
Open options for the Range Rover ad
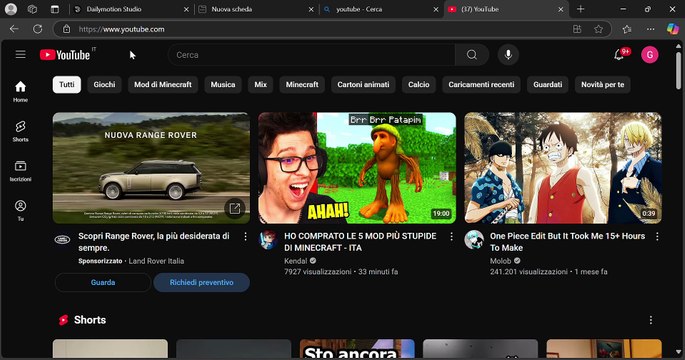pos(246,236)
